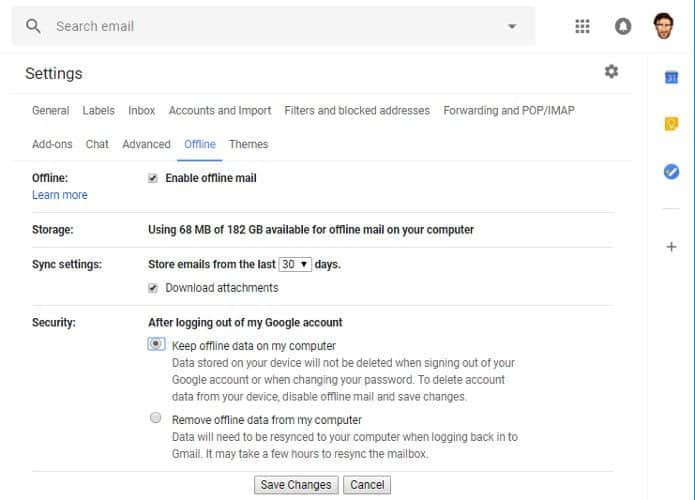Click the Save Changes button
This screenshot has height=500, width=695.
pos(296,485)
